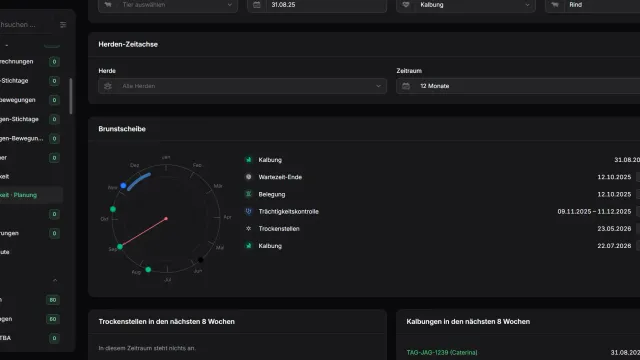This screenshot has width=640, height=360.
Task: Click the Trächtigkeitskontrolle icon
Action: point(249,211)
